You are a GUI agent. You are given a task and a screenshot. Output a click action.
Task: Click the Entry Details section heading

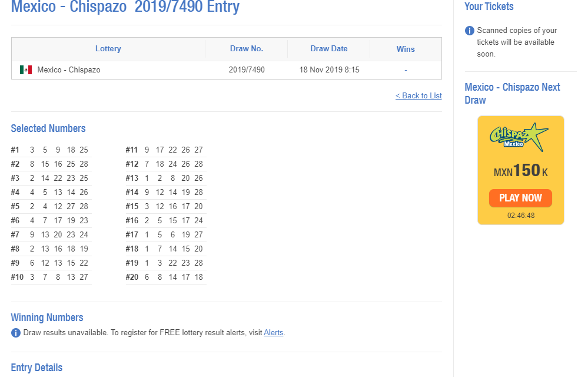coord(36,368)
